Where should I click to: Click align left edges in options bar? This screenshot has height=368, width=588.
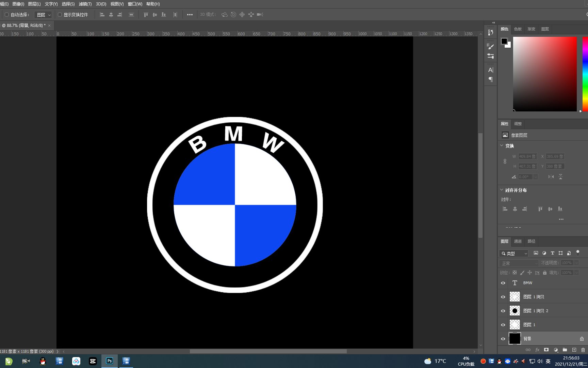[102, 15]
